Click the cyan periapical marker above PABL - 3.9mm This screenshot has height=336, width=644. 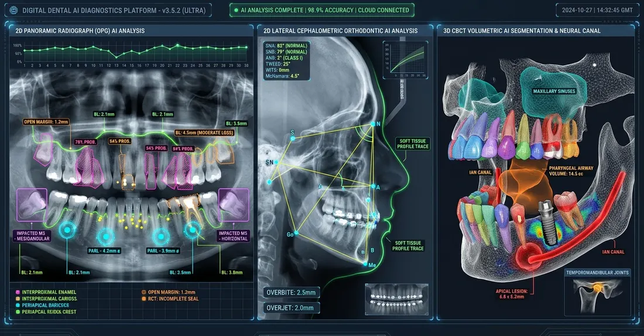(x=160, y=236)
